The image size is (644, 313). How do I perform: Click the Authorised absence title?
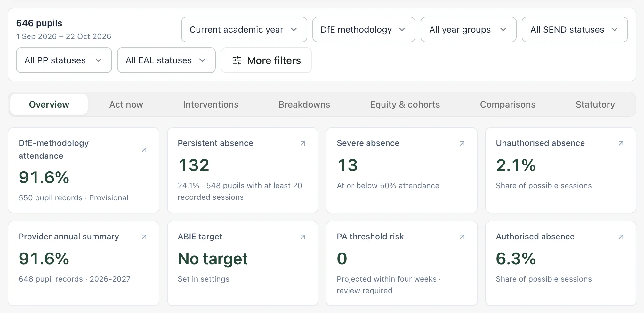click(535, 237)
